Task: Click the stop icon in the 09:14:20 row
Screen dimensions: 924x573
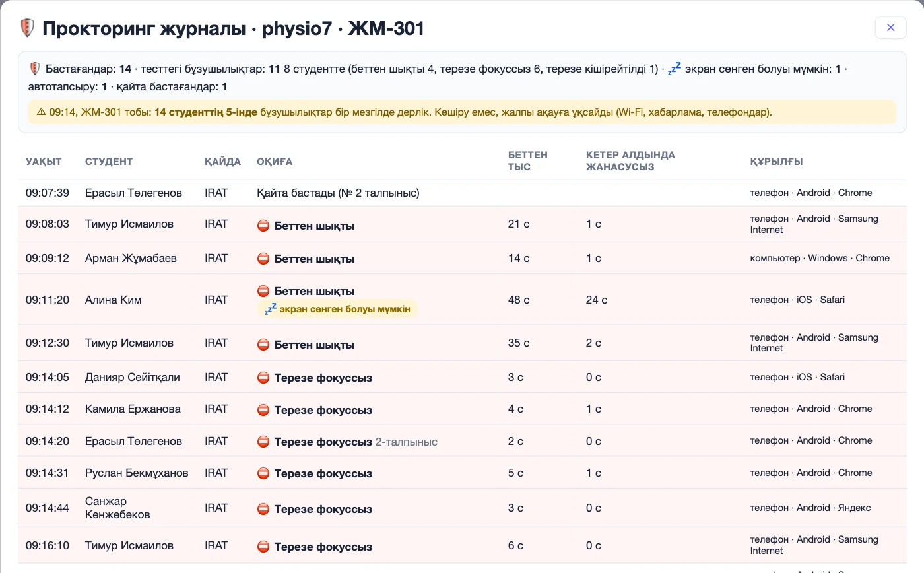Action: pyautogui.click(x=263, y=442)
